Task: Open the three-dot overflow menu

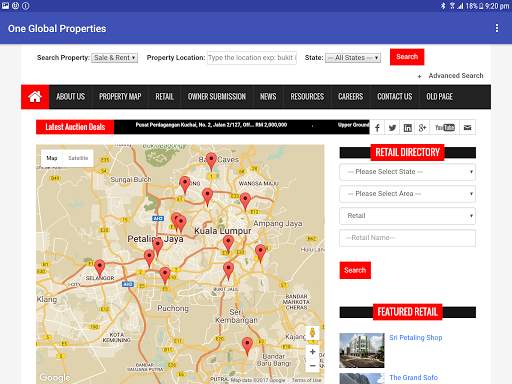Action: tap(497, 28)
